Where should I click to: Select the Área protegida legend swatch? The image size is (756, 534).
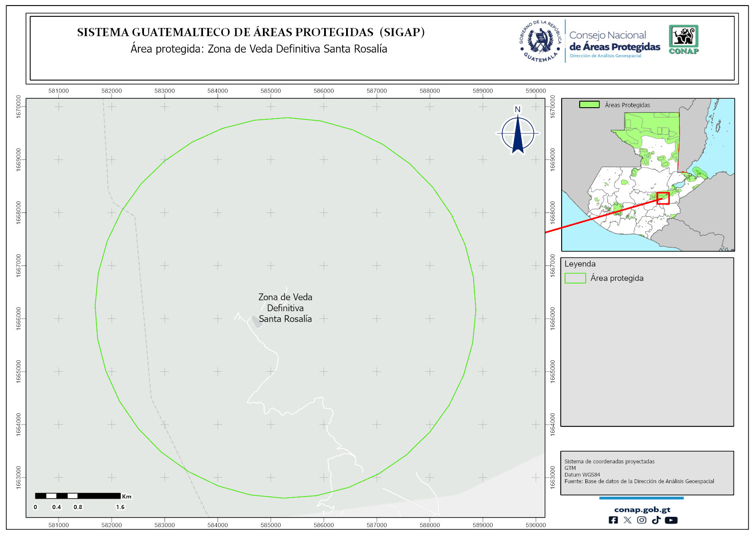pyautogui.click(x=575, y=278)
